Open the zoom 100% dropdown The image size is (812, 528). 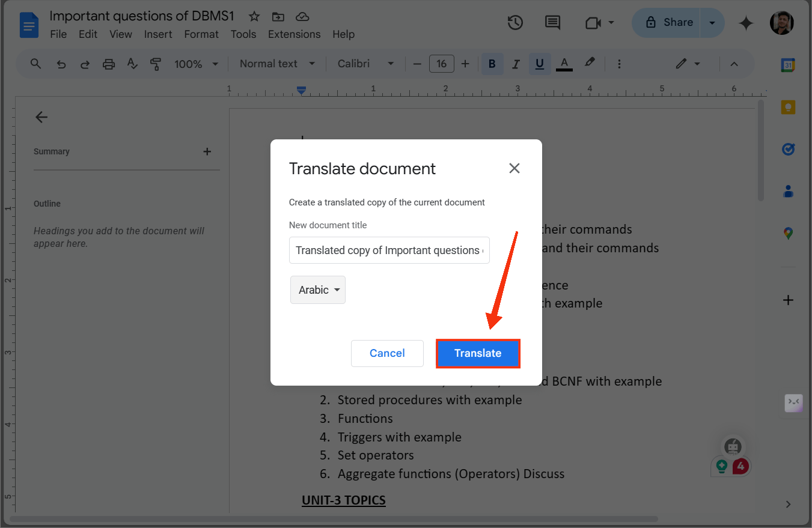point(197,64)
